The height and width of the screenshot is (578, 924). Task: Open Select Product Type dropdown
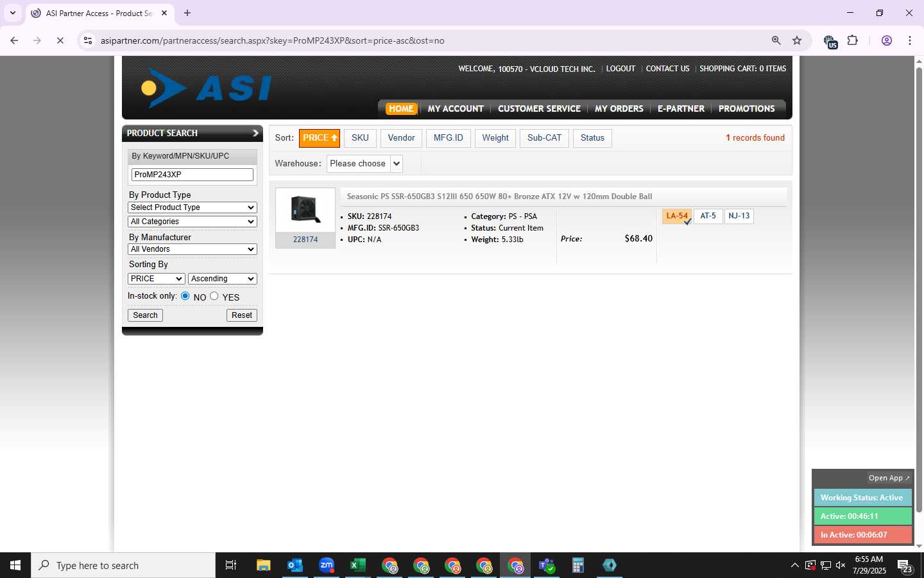(193, 207)
